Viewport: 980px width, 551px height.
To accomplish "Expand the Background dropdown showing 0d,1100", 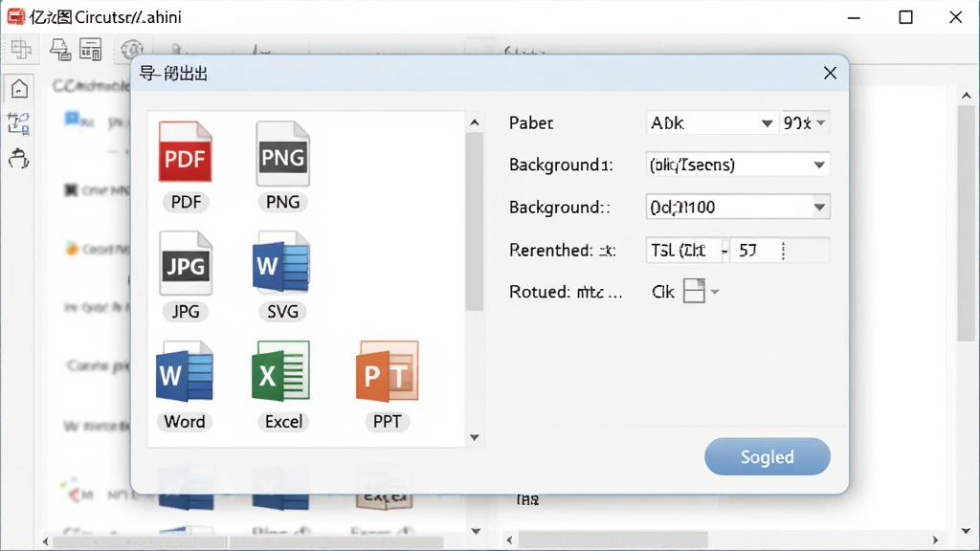I will click(738, 207).
